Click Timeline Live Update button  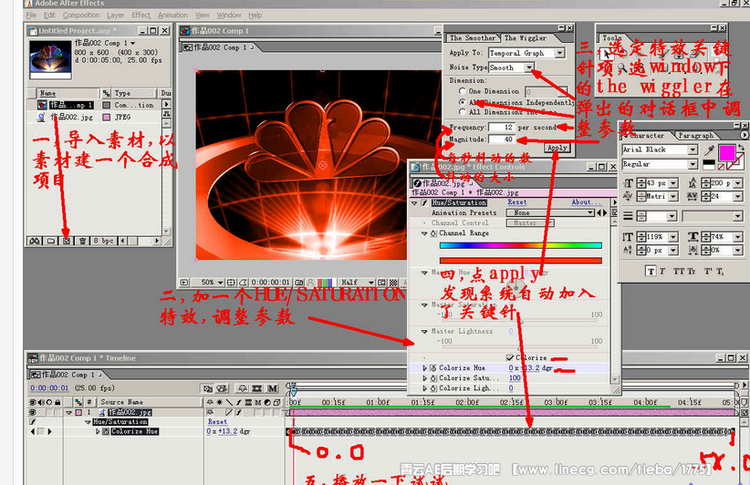point(207,388)
